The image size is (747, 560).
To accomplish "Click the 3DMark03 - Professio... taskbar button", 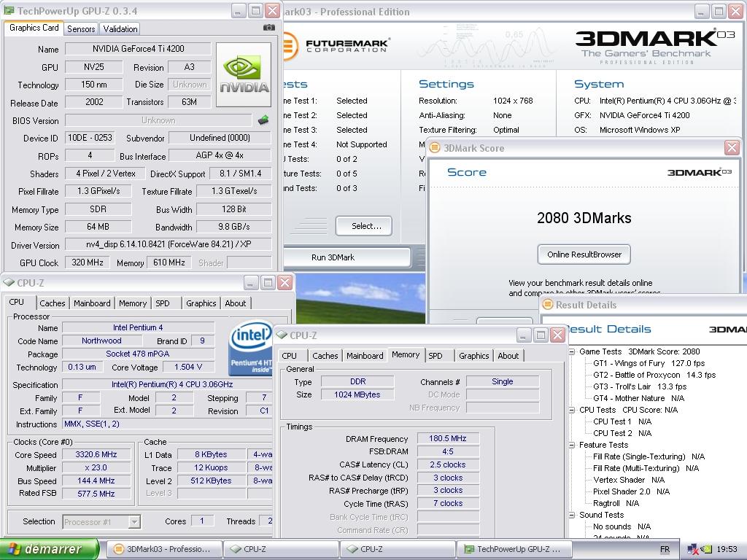I will (x=163, y=549).
